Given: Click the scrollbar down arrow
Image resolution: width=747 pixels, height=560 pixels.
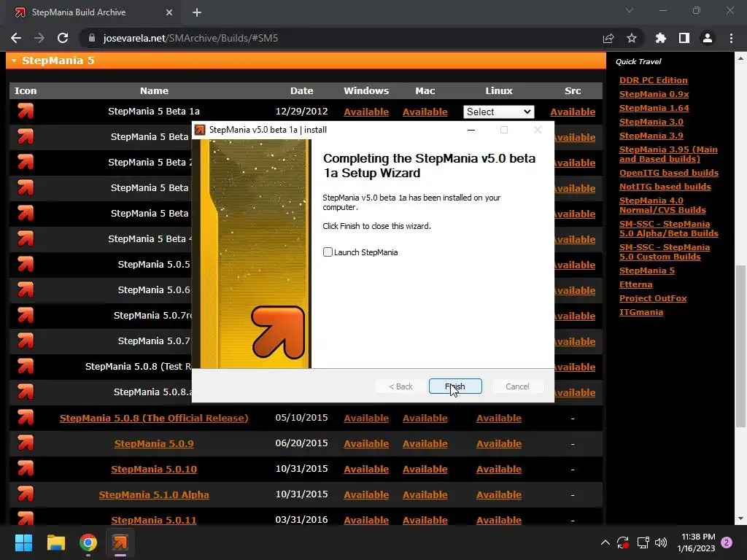Looking at the screenshot, I should click(740, 518).
